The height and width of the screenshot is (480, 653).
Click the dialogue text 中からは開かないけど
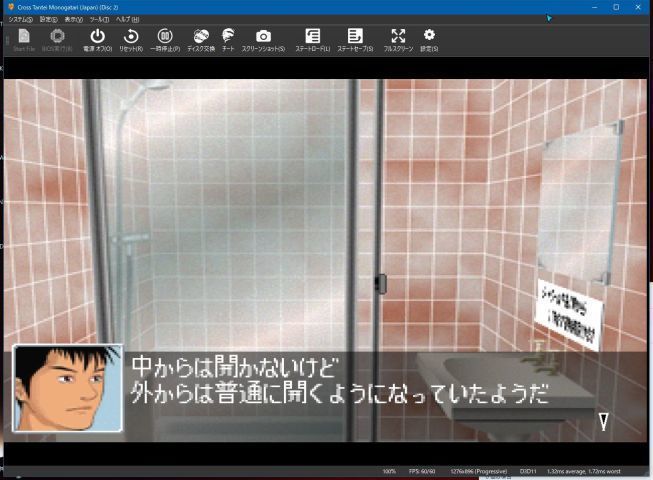click(x=235, y=366)
